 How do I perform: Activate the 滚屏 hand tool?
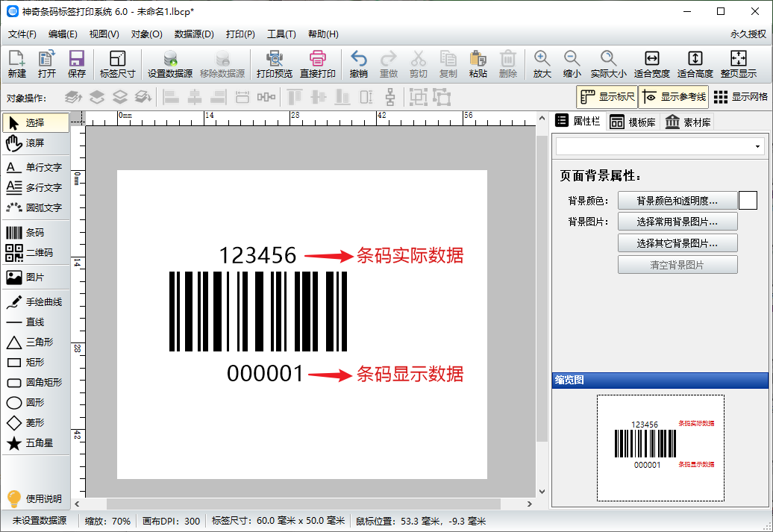pos(36,143)
